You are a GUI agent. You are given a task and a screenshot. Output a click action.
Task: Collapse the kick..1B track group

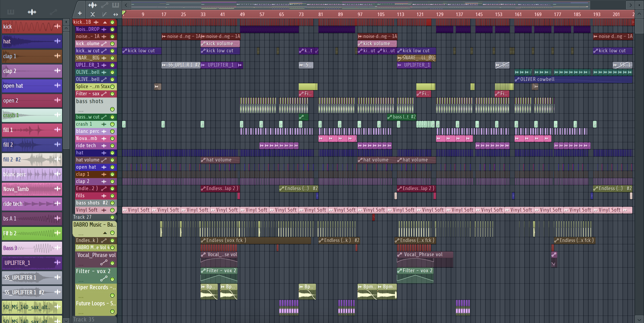(x=105, y=22)
